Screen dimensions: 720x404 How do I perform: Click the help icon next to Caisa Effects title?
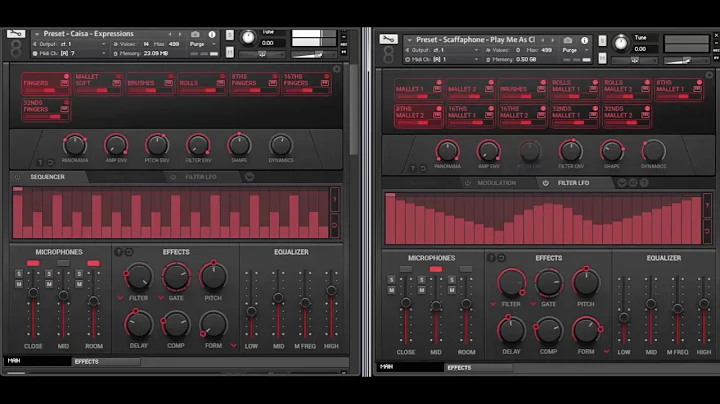click(118, 252)
